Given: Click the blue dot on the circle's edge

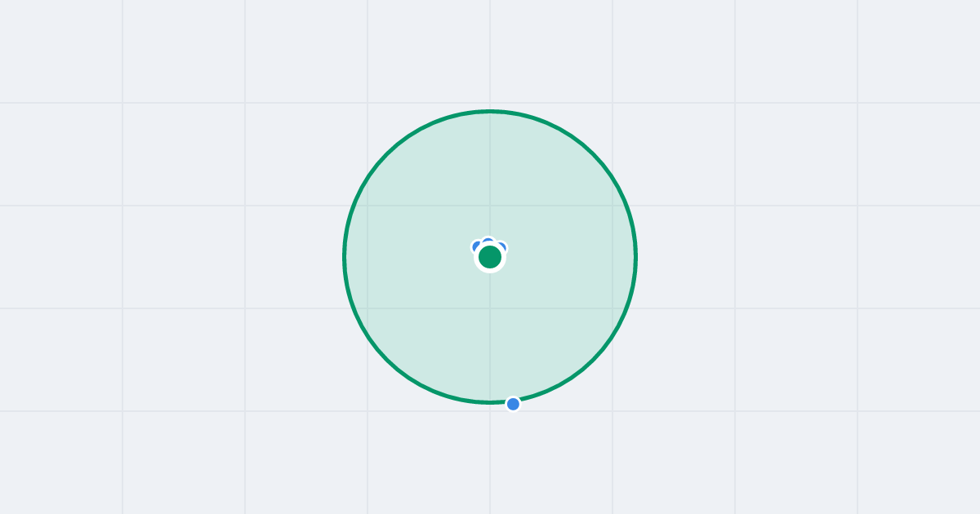Looking at the screenshot, I should click(513, 404).
